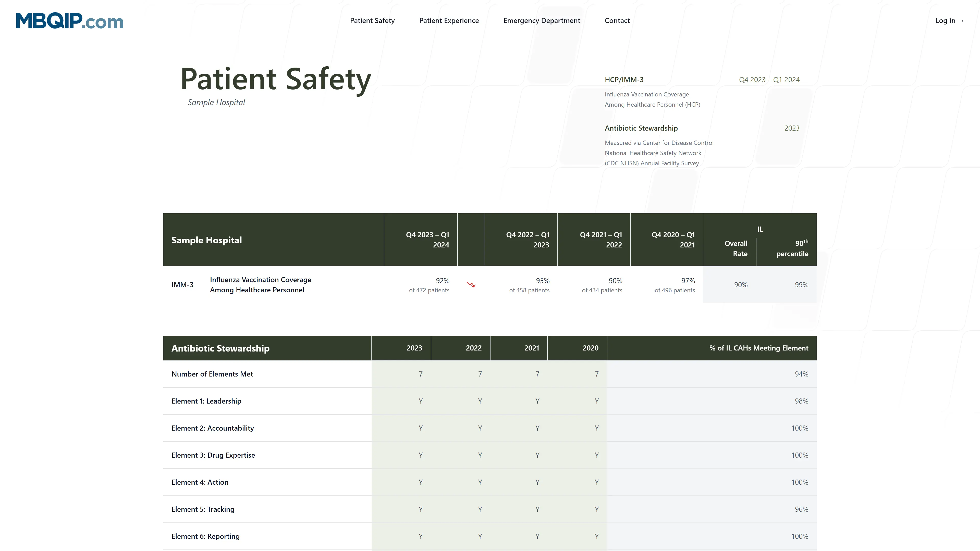980x551 pixels.
Task: Click the % of IL CAHs Meeting Element header
Action: [758, 347]
